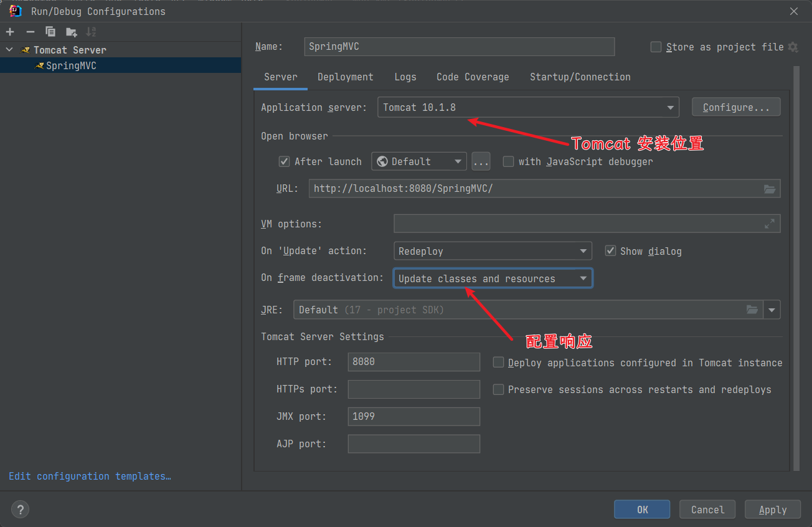
Task: Copy the selected configuration
Action: 50,32
